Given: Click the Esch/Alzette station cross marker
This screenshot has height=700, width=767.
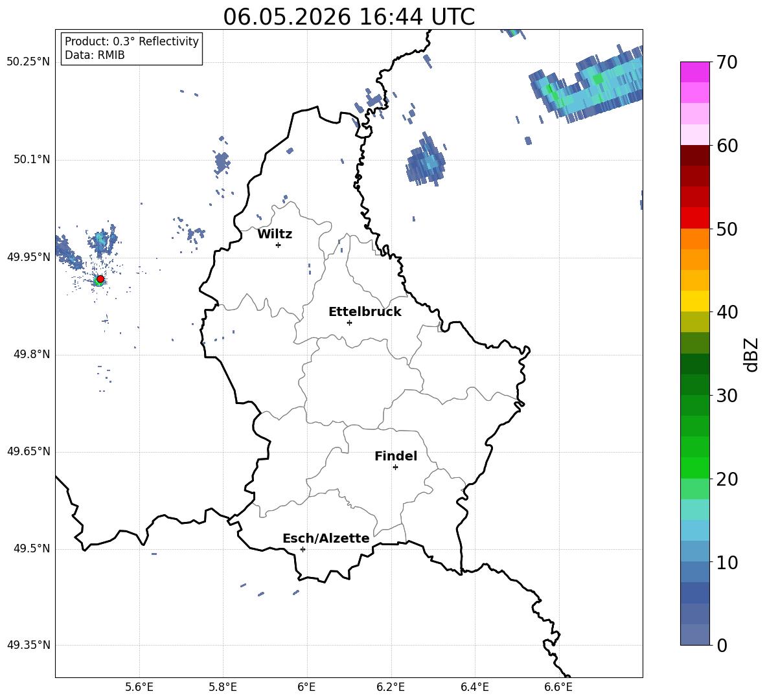Looking at the screenshot, I should tap(303, 549).
